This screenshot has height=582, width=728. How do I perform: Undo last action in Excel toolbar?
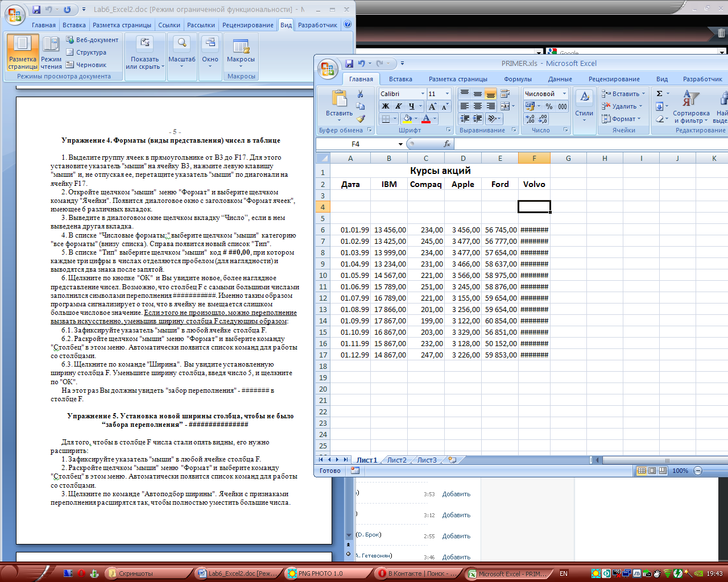[x=362, y=64]
